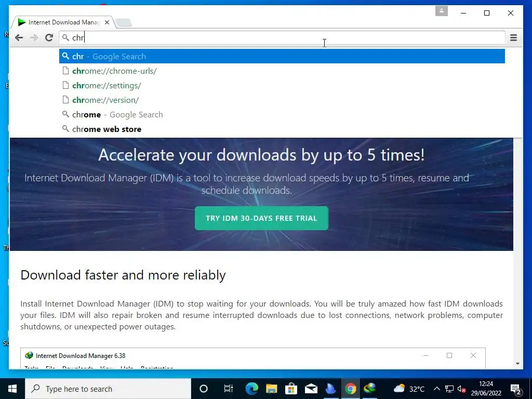The height and width of the screenshot is (399, 532).
Task: Open notification center with 2 notifications
Action: (x=516, y=389)
